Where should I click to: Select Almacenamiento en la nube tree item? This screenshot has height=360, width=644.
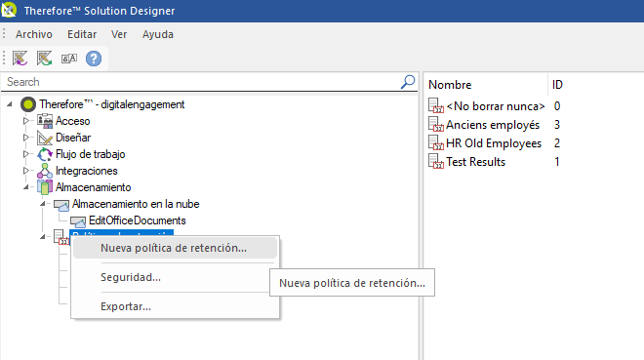tap(136, 204)
